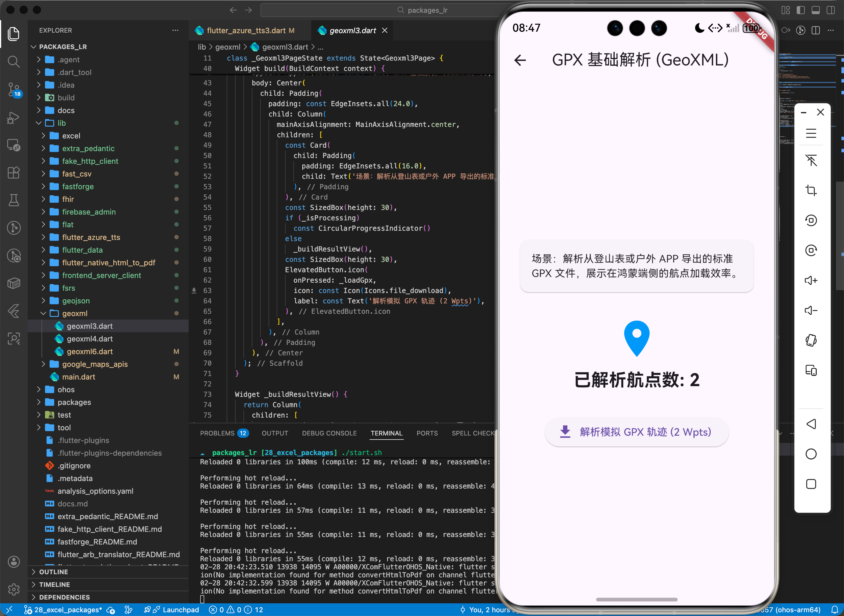This screenshot has height=616, width=844.
Task: Collapse the lib folder in Explorer
Action: point(39,123)
